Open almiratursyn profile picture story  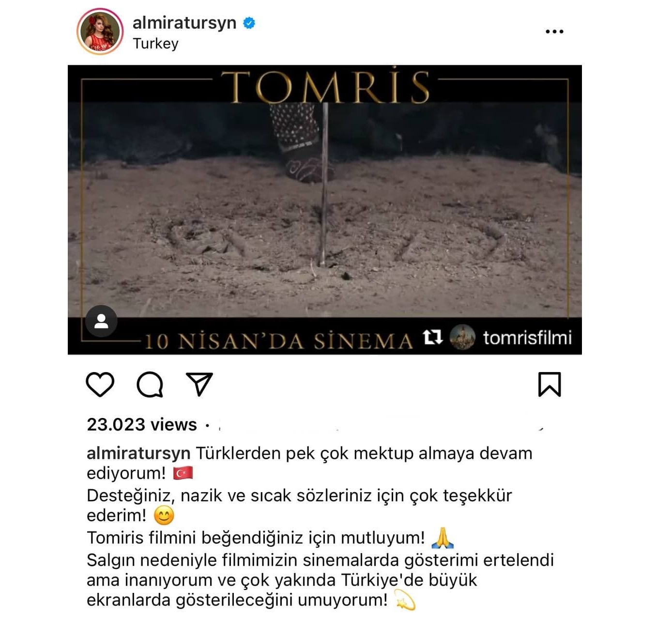pyautogui.click(x=100, y=31)
